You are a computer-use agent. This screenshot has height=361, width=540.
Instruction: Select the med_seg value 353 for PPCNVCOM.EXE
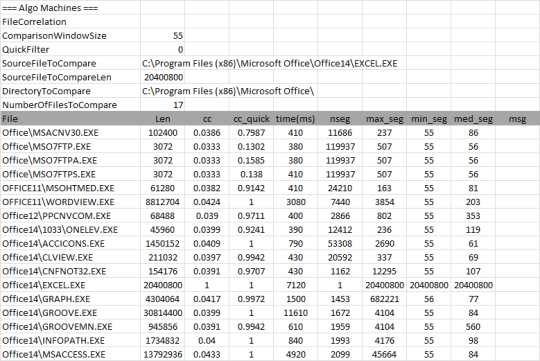pyautogui.click(x=473, y=216)
